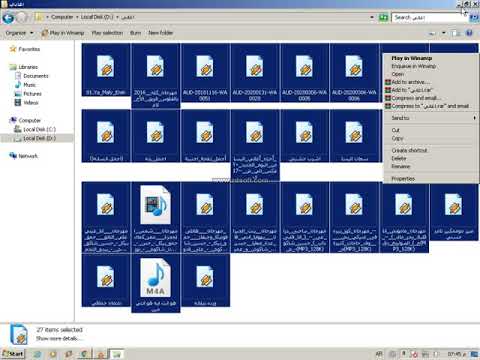Screen dimensions: 480x360
Task: Choose Compress and email... in context menu
Action: (431, 98)
